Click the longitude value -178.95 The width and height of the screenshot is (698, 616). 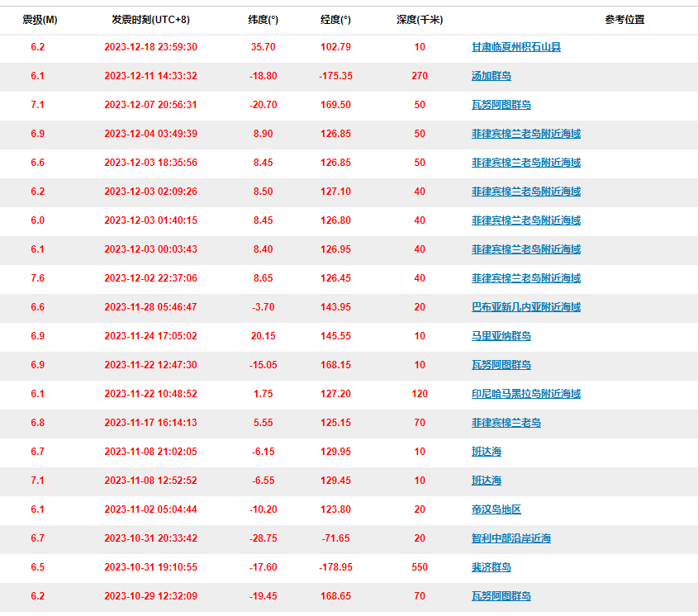[x=335, y=568]
